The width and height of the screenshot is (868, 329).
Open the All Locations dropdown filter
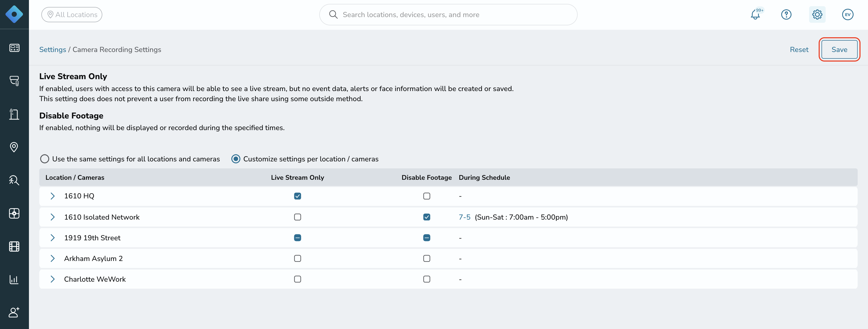click(x=72, y=14)
